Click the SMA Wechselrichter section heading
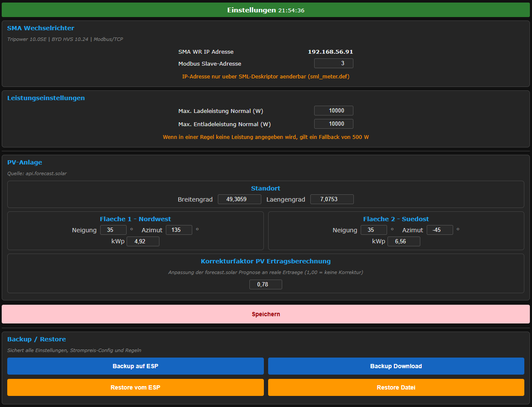Screen dimensions: 532x407 pyautogui.click(x=41, y=28)
